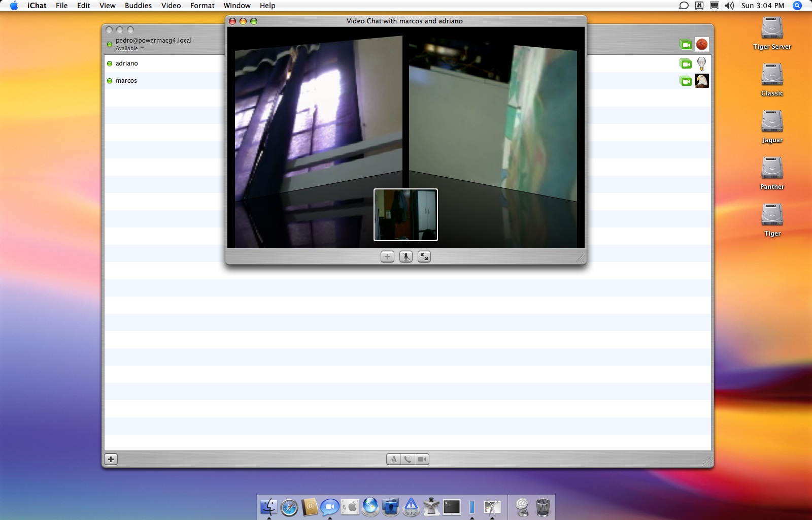Click pedro's own video camera status icon

(x=686, y=45)
